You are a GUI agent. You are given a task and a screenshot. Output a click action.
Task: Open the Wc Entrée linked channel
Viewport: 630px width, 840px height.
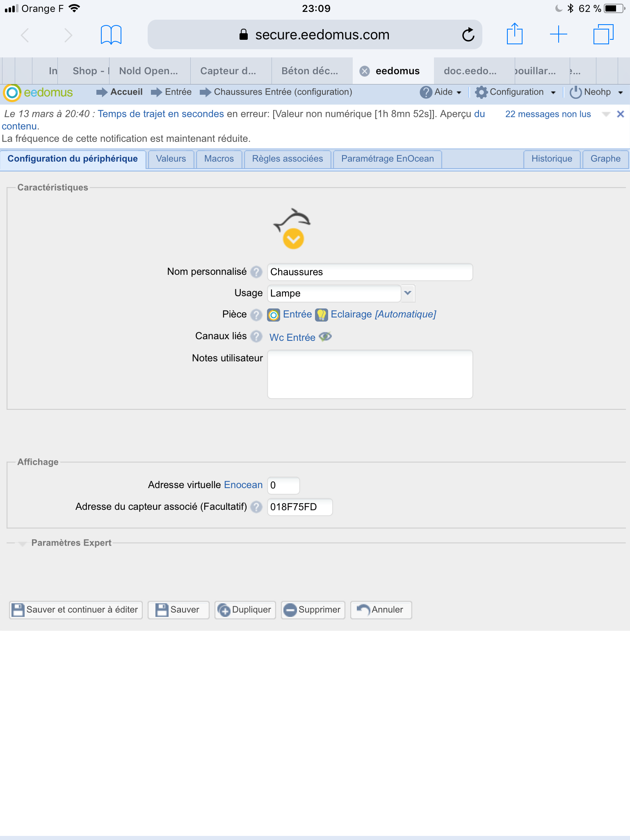tap(292, 338)
